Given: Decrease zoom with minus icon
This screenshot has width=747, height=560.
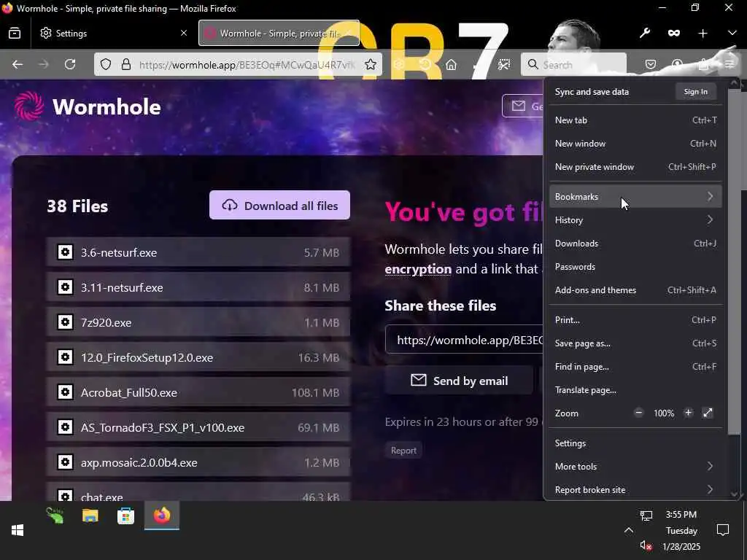Looking at the screenshot, I should 639,413.
